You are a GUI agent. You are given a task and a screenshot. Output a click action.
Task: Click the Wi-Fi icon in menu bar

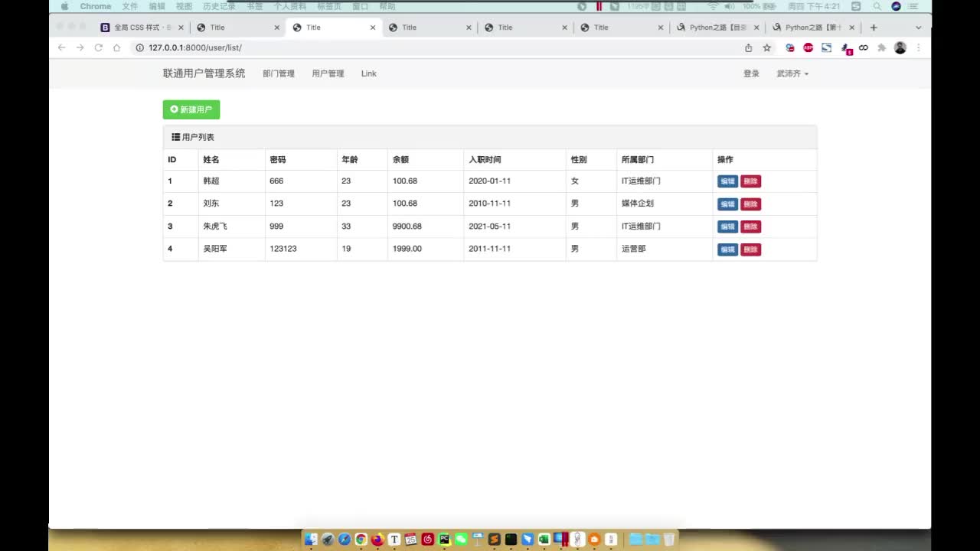713,6
